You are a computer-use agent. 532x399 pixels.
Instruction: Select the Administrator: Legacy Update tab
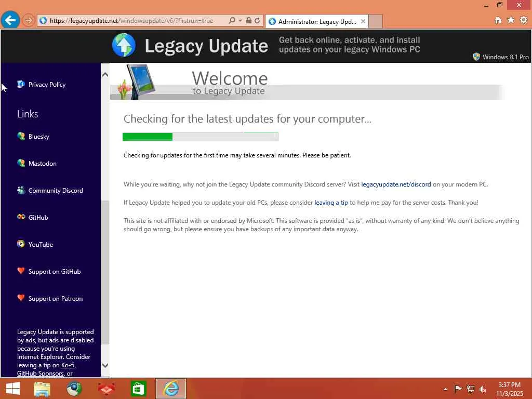317,21
